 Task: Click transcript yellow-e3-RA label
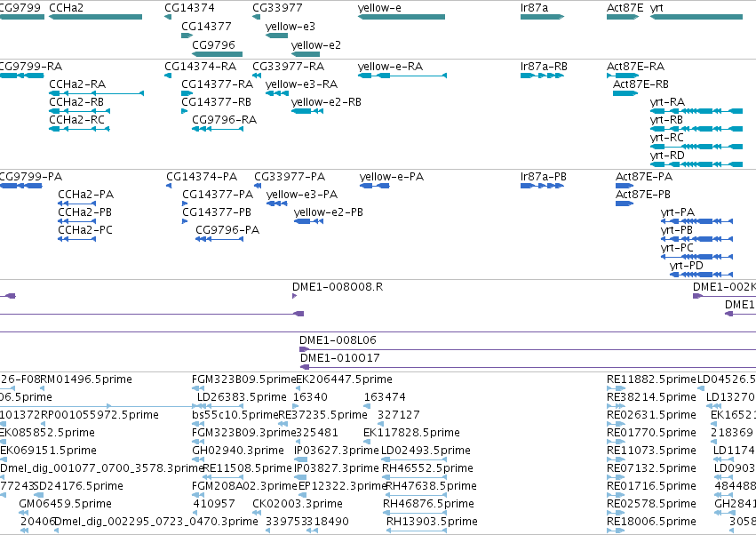(301, 84)
